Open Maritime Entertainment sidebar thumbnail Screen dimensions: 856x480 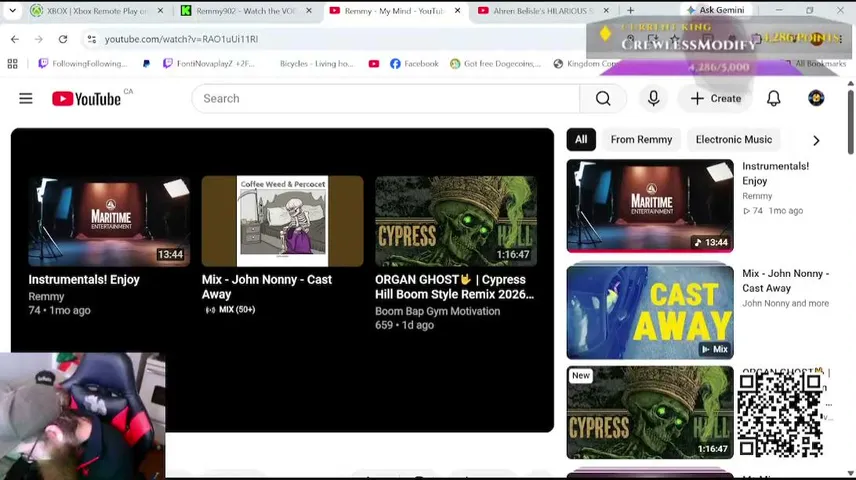[x=650, y=206]
